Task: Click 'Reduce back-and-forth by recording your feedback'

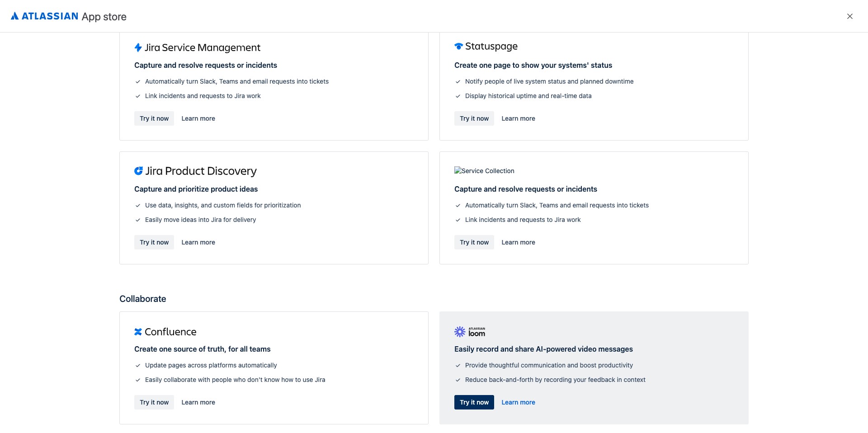Action: pos(556,380)
